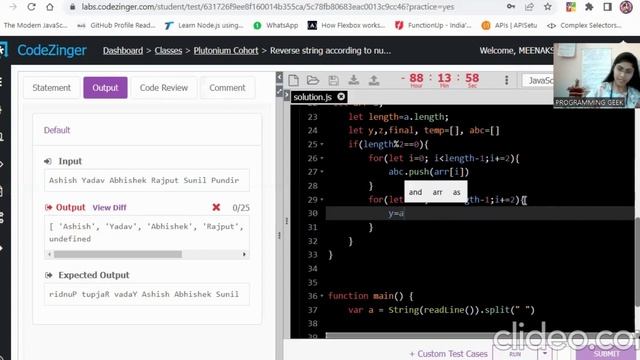The image size is (640, 360).
Task: Expand editor fullscreen icon below collapse arrow
Action: pos(280,91)
